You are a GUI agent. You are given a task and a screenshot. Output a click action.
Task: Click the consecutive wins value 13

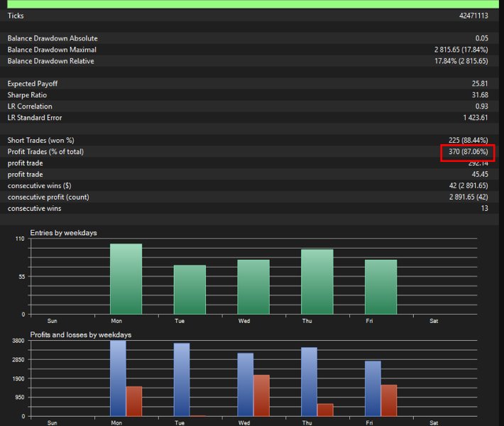484,208
